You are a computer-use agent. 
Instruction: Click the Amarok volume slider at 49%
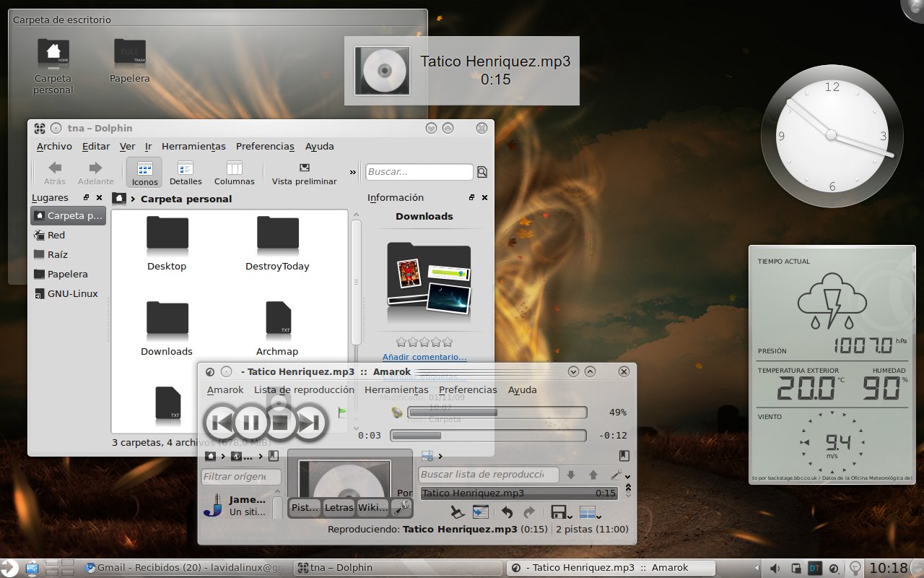tap(497, 413)
